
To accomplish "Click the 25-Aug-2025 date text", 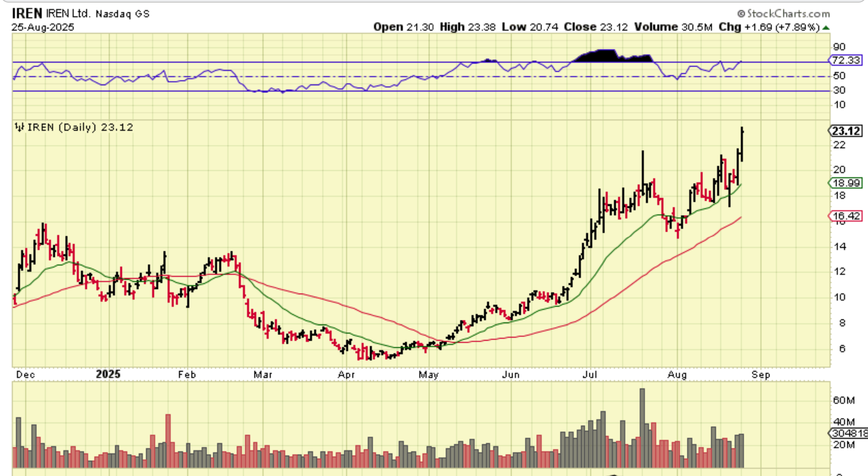I will [43, 28].
